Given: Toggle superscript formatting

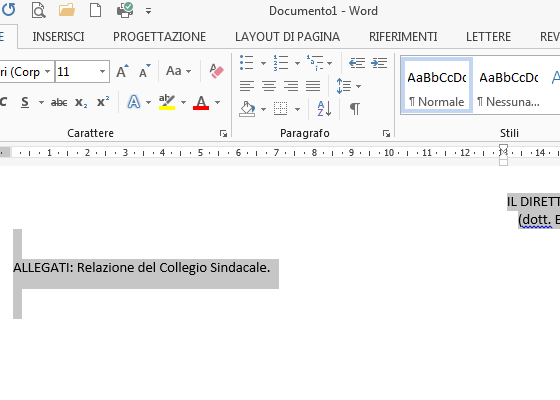Looking at the screenshot, I should (x=103, y=102).
